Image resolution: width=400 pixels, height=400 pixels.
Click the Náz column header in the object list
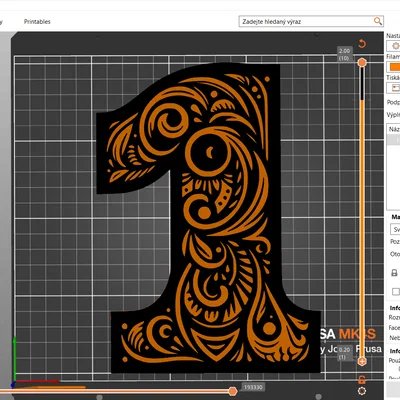tap(394, 129)
